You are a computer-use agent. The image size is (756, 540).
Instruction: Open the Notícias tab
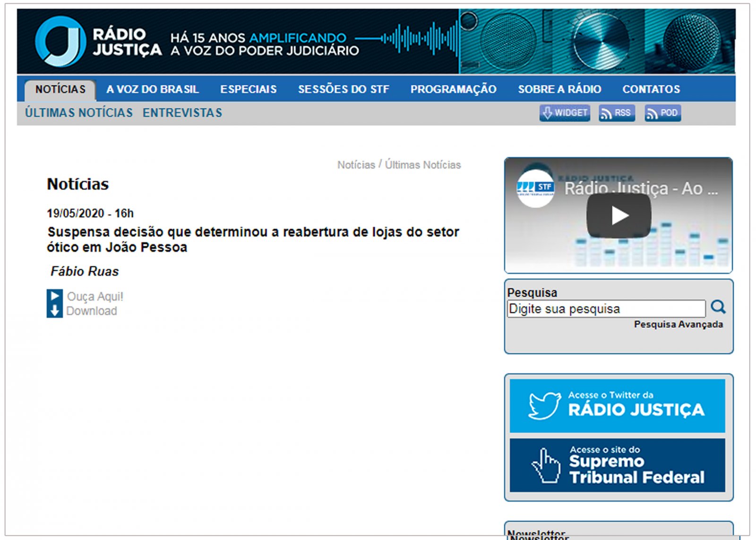(x=60, y=89)
